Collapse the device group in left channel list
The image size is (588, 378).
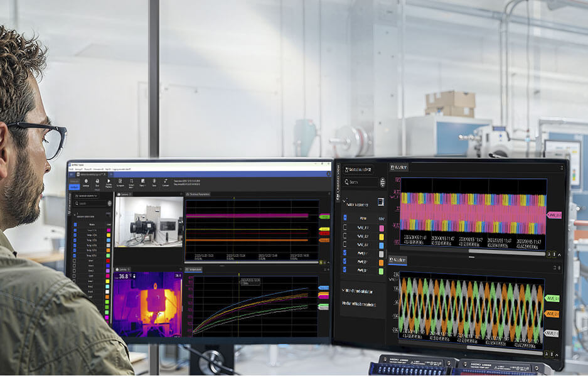click(x=74, y=213)
